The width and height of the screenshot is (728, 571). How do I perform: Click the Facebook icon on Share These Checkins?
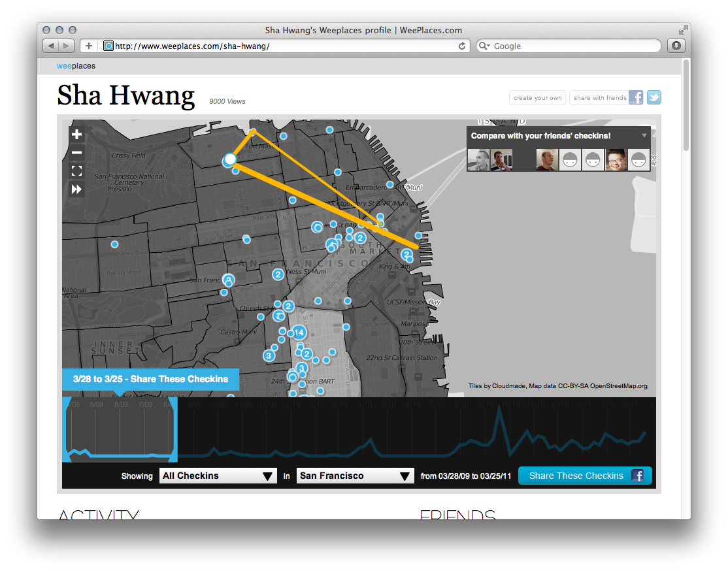click(638, 476)
